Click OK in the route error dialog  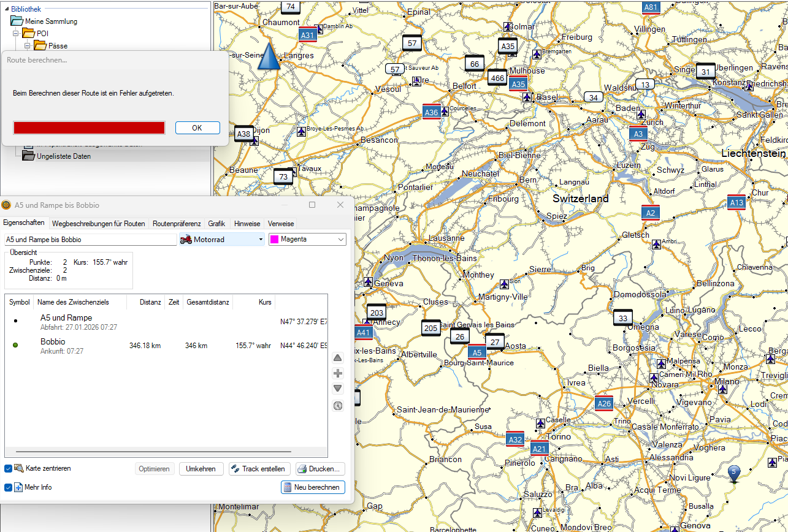[x=197, y=127]
